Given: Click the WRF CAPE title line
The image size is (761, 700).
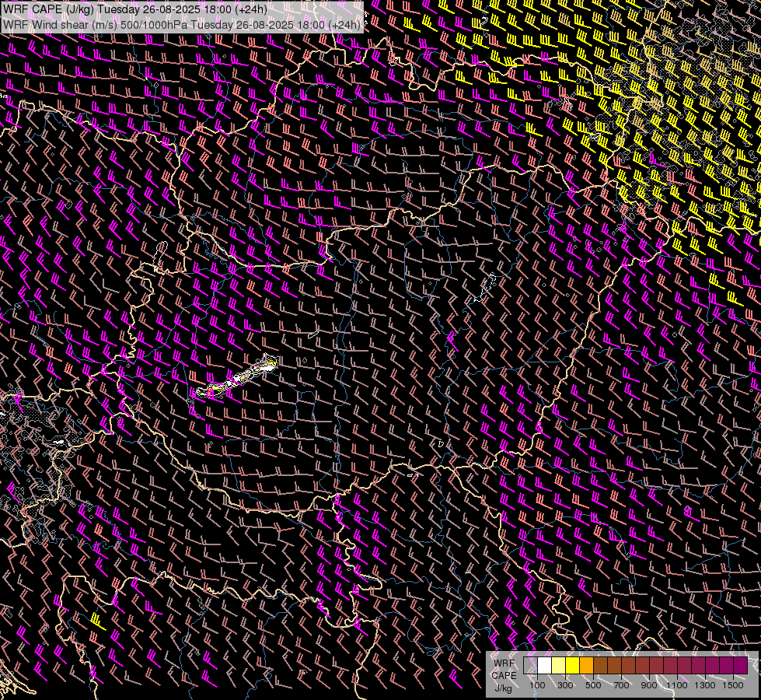Looking at the screenshot, I should pos(135,9).
